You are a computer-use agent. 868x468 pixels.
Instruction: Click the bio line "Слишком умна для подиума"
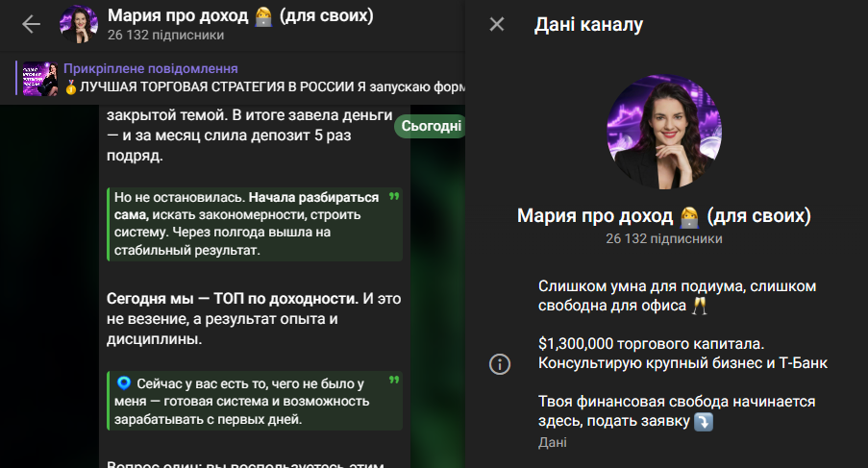[641, 286]
